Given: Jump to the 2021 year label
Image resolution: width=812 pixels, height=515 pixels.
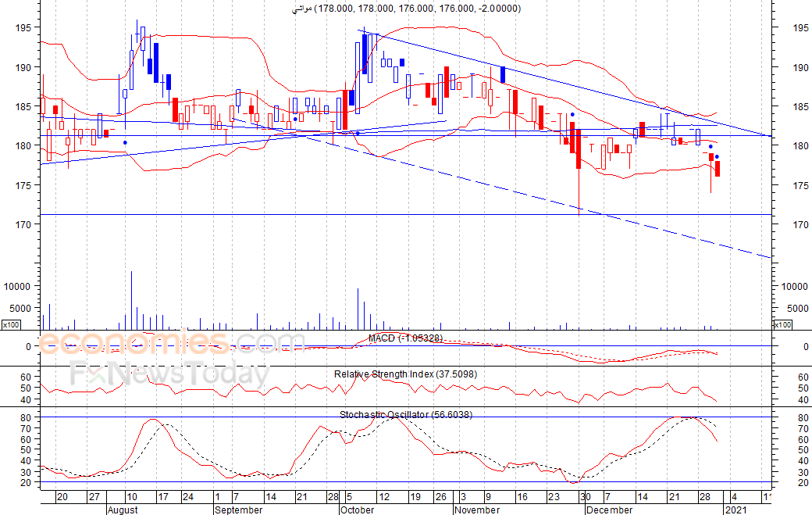Looking at the screenshot, I should click(736, 510).
